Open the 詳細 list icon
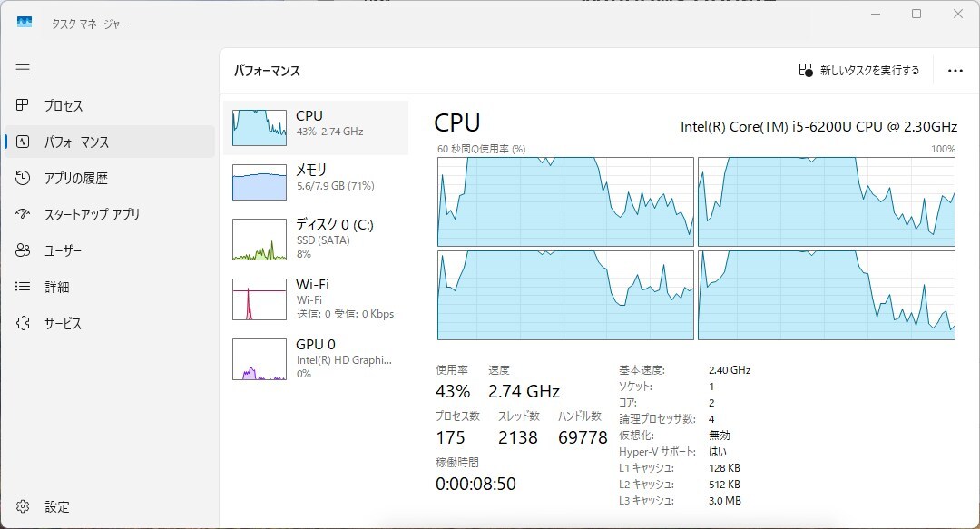Image resolution: width=980 pixels, height=529 pixels. (23, 287)
